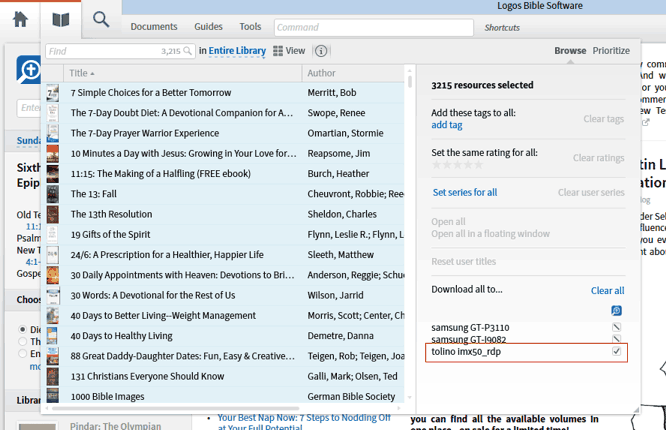Click Clear ratings
Screen dimensions: 666x430
pos(598,158)
